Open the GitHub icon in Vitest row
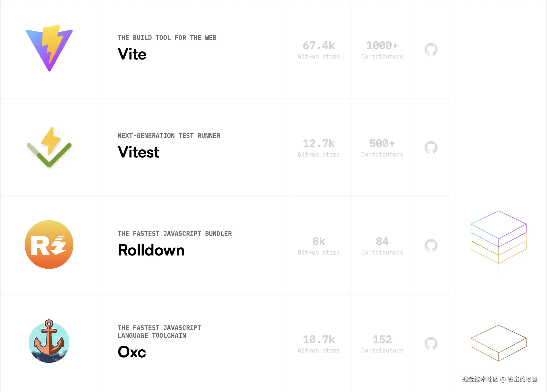 431,147
